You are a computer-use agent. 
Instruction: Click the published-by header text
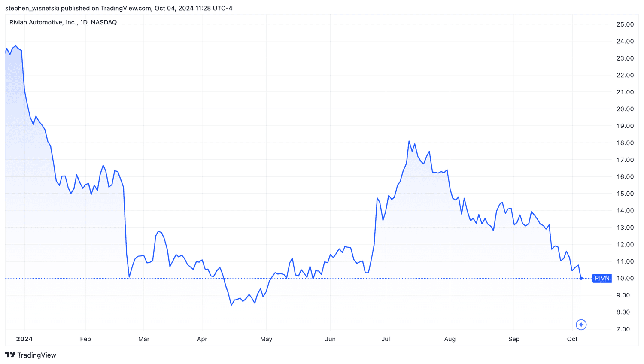pos(118,8)
